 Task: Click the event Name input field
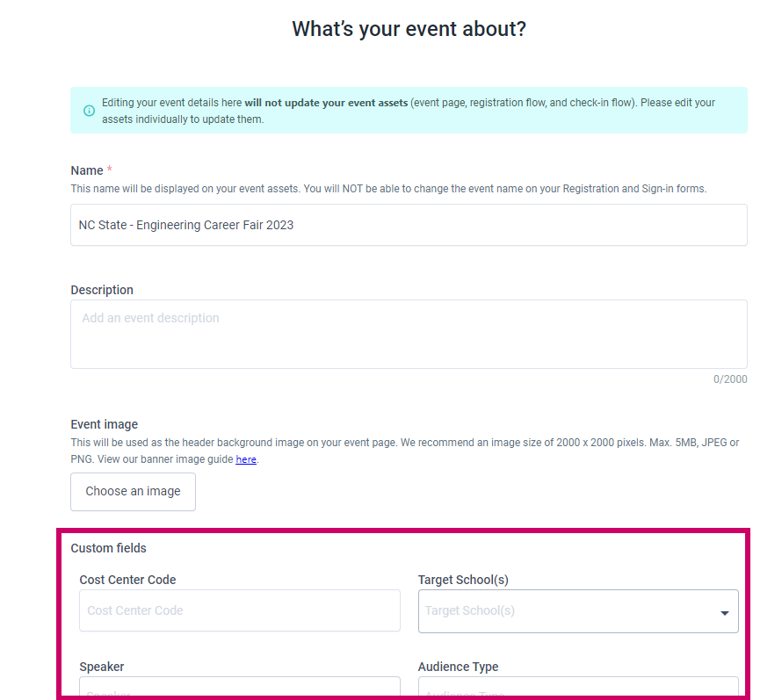(x=409, y=225)
